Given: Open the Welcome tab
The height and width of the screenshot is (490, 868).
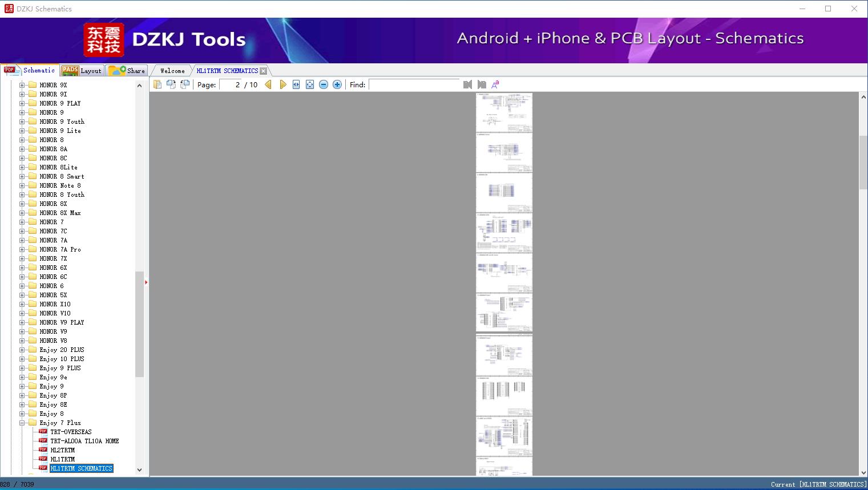Looking at the screenshot, I should (x=172, y=71).
